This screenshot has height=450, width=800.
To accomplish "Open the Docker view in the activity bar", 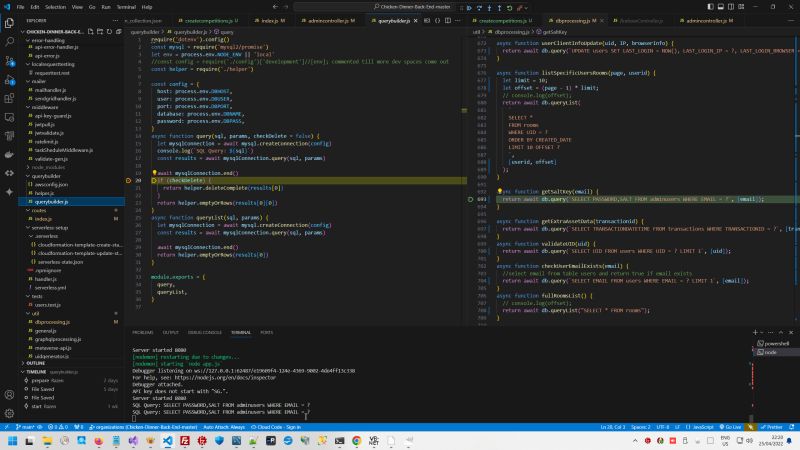I will pyautogui.click(x=9, y=155).
